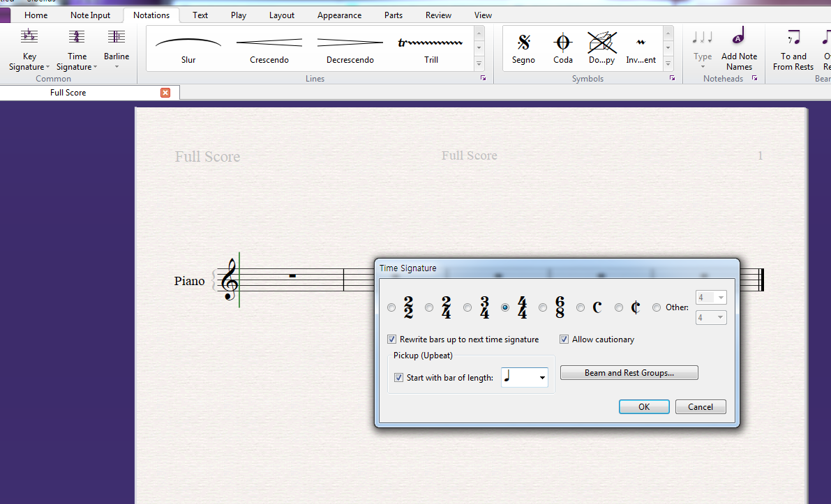Image resolution: width=831 pixels, height=504 pixels.
Task: Click the Piano instrument name
Action: coord(189,281)
